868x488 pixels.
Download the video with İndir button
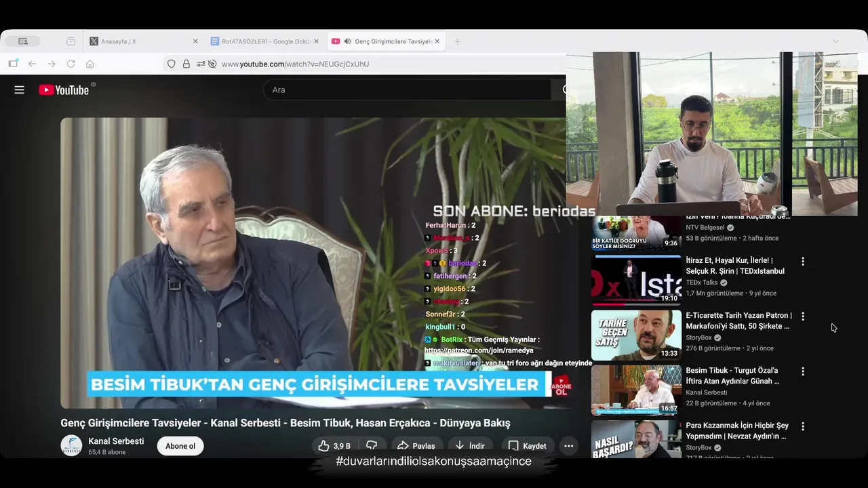470,446
